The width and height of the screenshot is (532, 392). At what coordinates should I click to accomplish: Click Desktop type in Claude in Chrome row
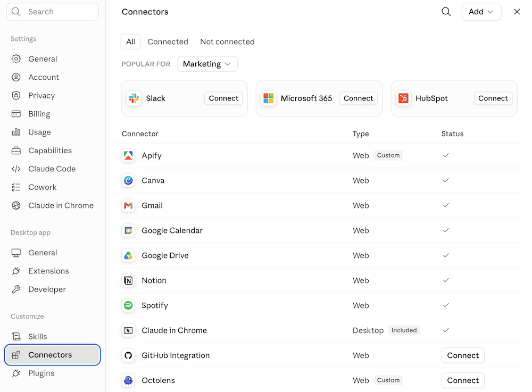click(x=368, y=331)
